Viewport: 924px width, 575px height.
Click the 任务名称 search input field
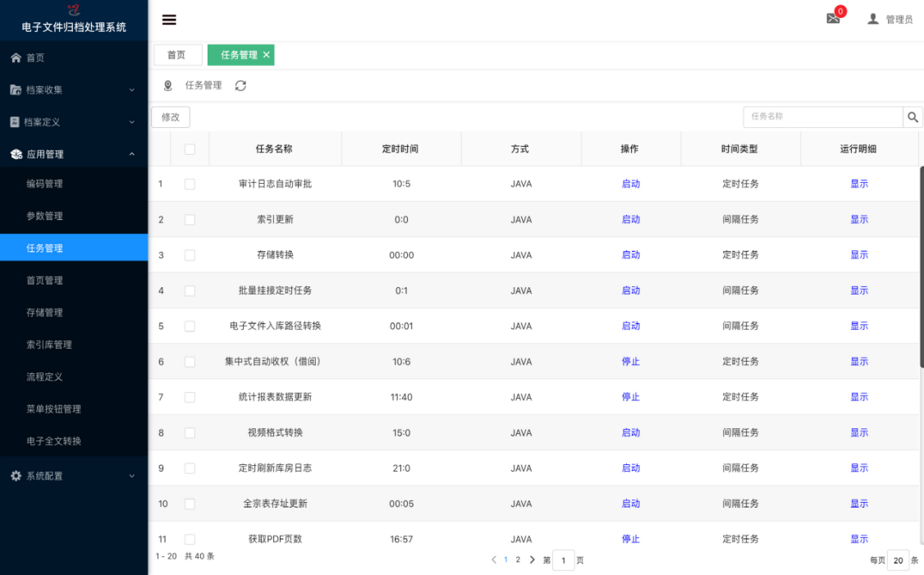pos(821,116)
